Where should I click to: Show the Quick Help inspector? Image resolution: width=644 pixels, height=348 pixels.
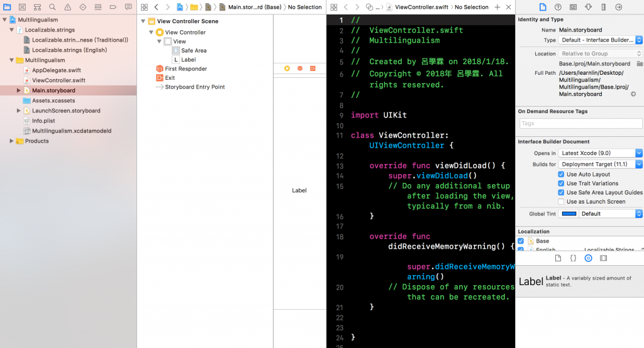[x=558, y=7]
